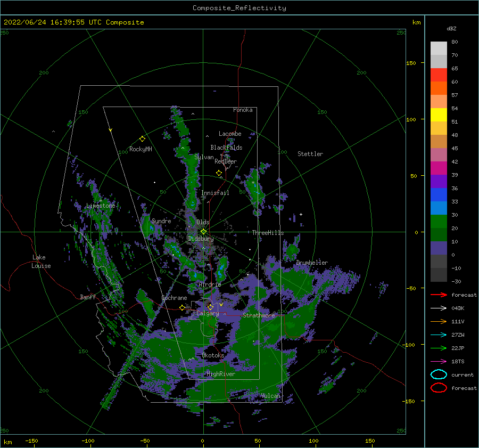Click the Airdrie label
This screenshot has width=479, height=448.
210,284
